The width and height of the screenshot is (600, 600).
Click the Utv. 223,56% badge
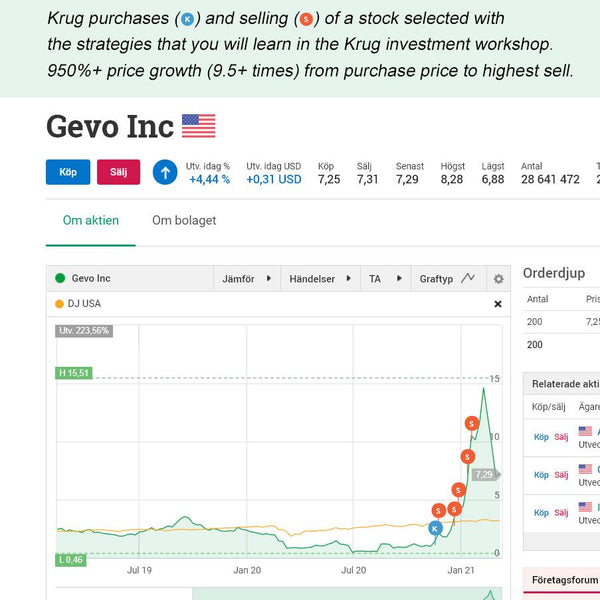click(84, 331)
